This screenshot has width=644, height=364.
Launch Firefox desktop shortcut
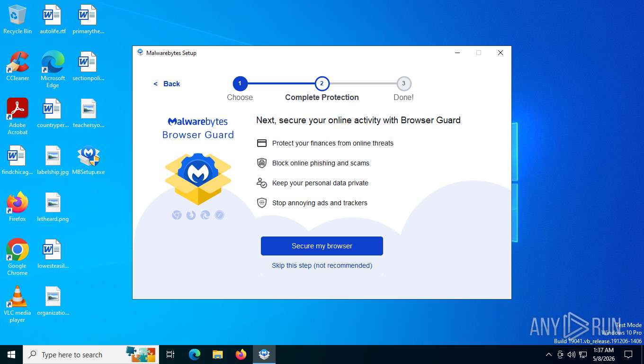[18, 207]
